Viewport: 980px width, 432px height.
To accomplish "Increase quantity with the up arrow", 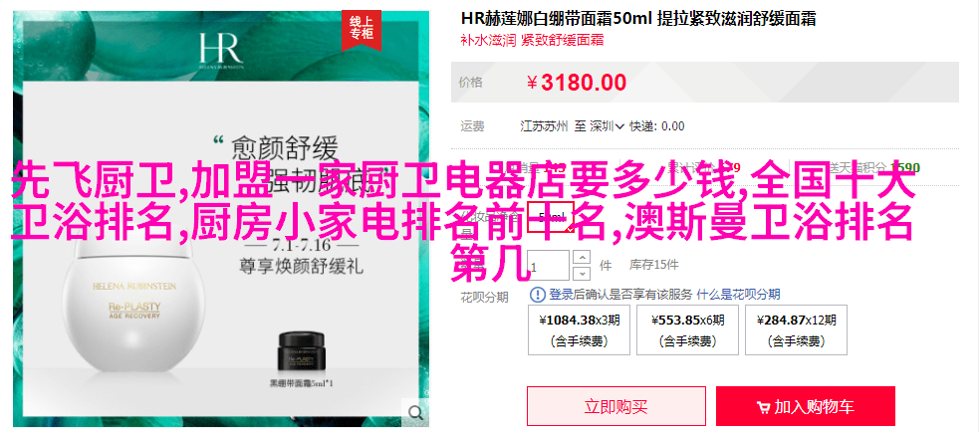I will 582,258.
